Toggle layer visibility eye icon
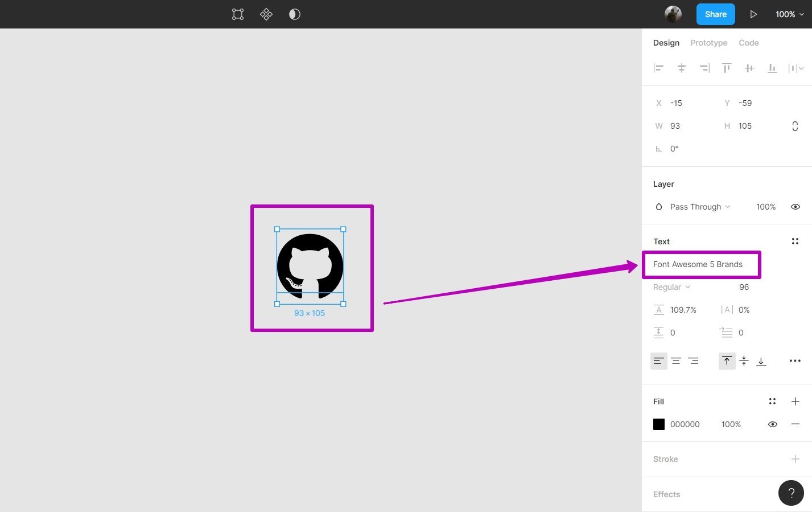This screenshot has height=512, width=812. tap(795, 207)
